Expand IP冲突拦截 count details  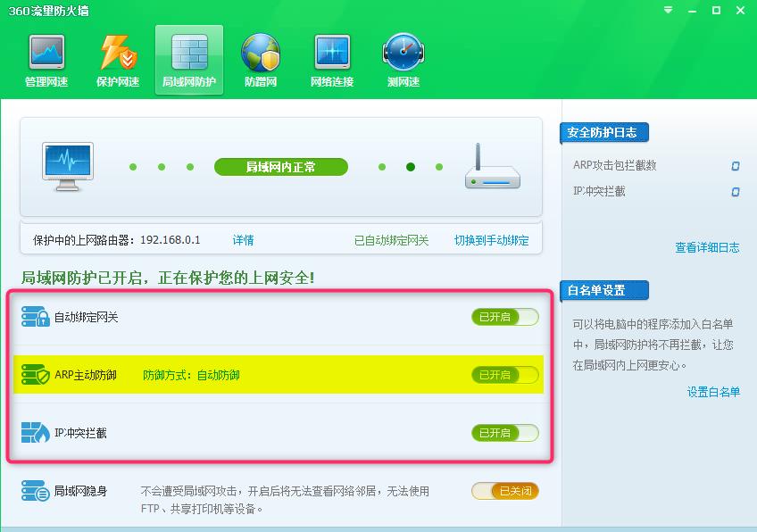click(x=735, y=192)
